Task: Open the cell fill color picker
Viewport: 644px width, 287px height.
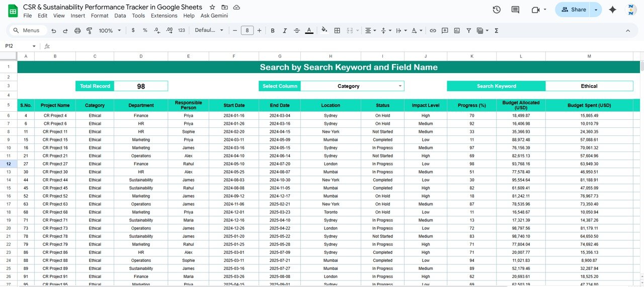Action: (x=324, y=31)
